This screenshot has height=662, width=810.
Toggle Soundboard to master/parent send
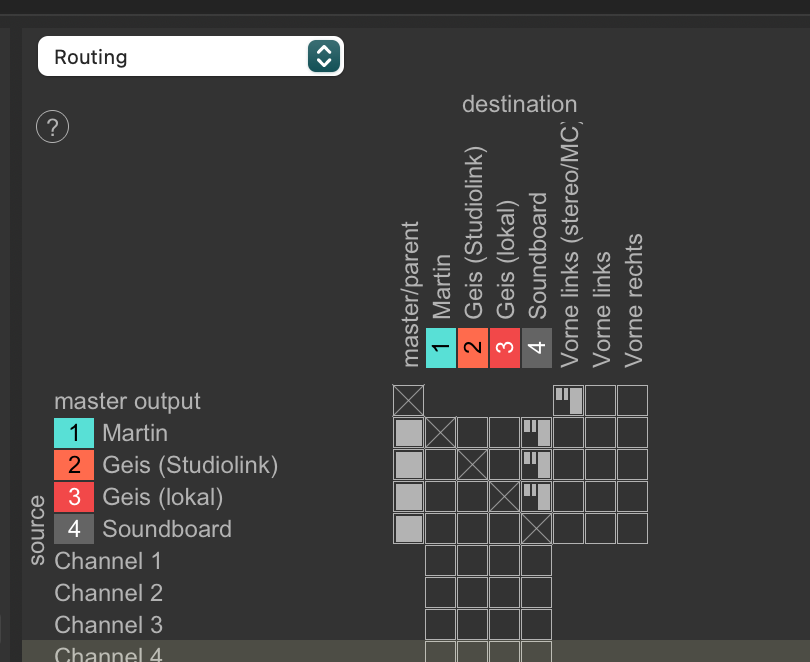pos(408,529)
